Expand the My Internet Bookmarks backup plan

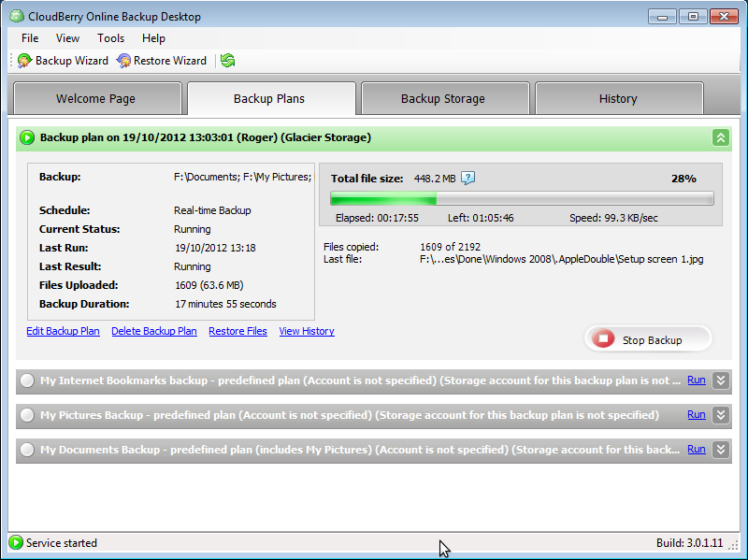(x=721, y=381)
